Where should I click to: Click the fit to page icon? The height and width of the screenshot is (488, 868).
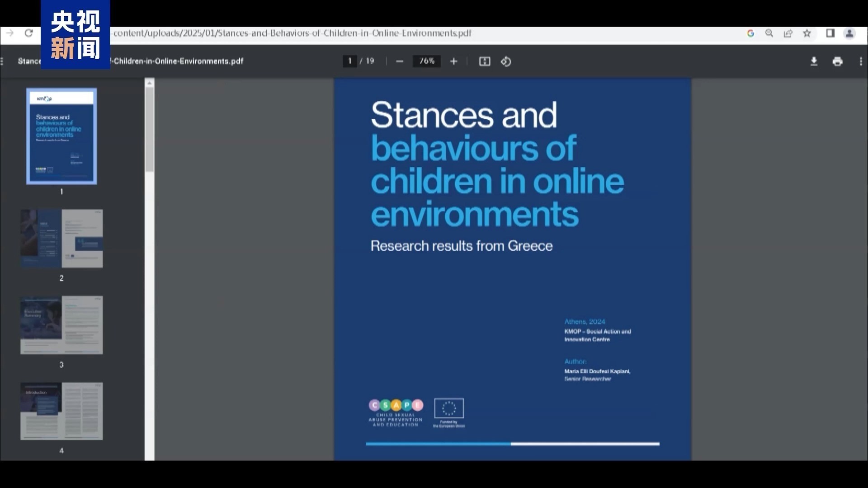(x=484, y=61)
